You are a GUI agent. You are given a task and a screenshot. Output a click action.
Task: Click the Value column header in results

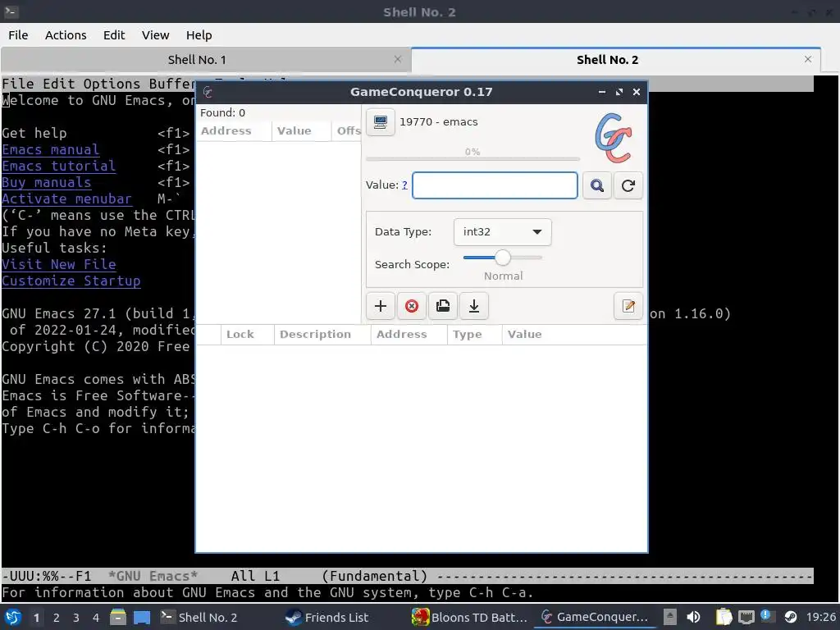tap(301, 130)
